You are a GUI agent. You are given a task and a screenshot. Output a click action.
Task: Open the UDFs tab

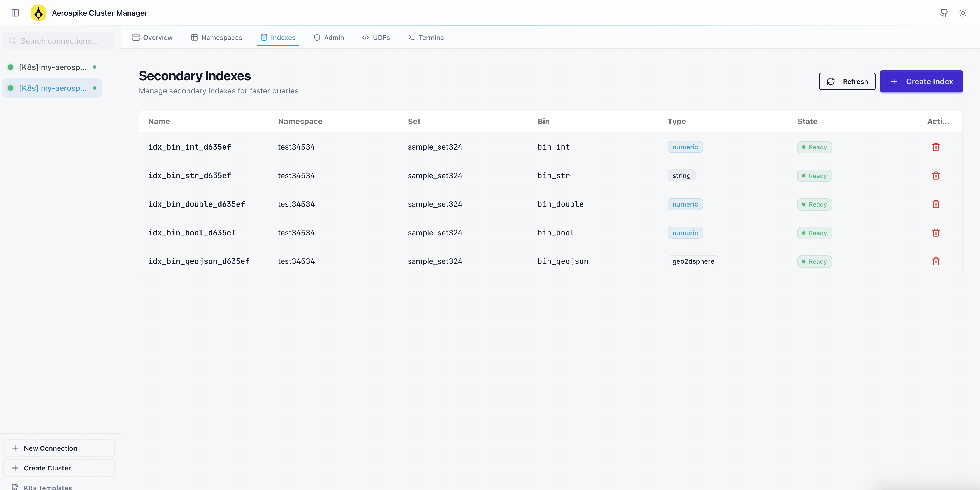(376, 37)
